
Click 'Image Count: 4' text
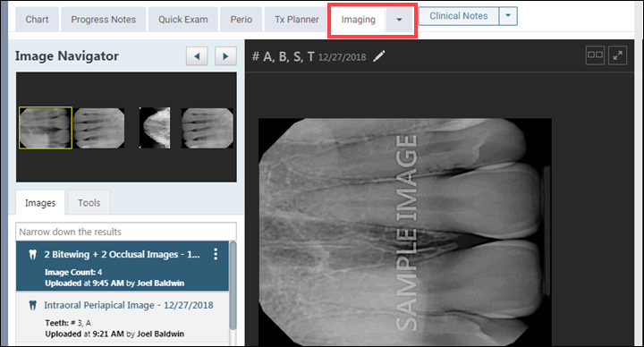tap(73, 272)
